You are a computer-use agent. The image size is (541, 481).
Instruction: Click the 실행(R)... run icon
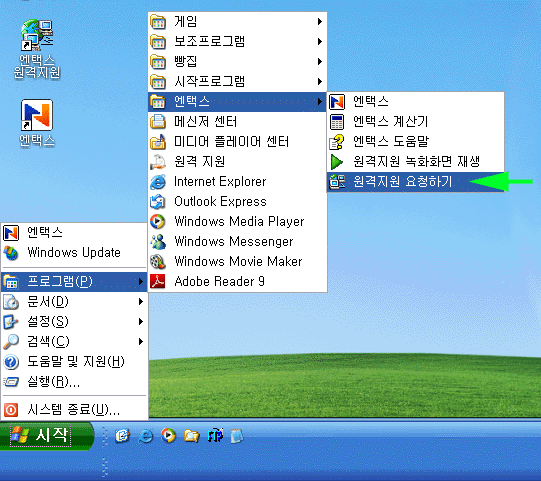tap(11, 382)
